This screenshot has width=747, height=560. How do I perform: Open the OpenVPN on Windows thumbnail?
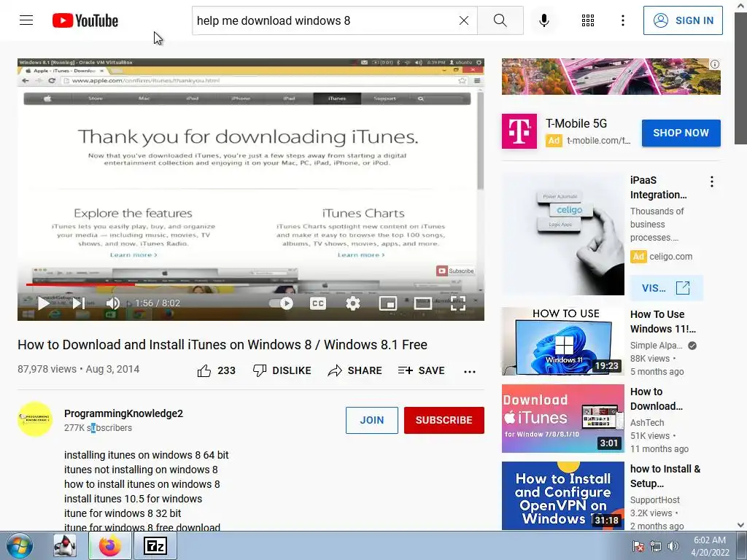tap(562, 495)
